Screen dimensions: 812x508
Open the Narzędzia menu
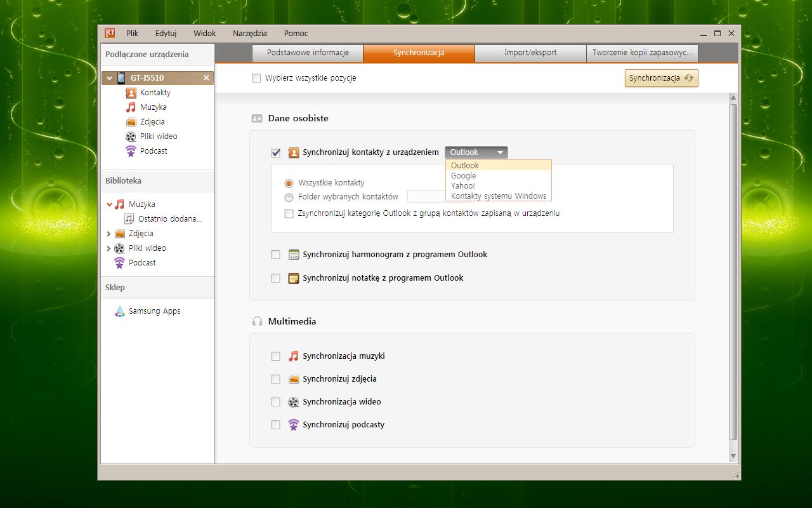click(x=250, y=33)
